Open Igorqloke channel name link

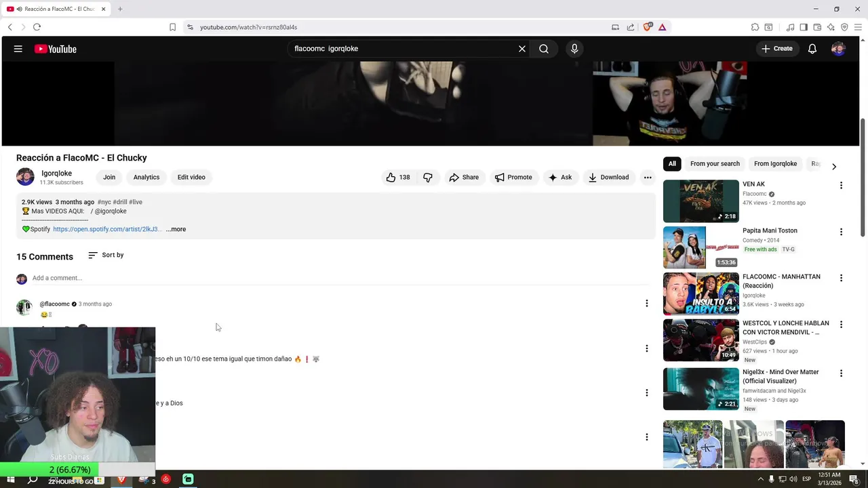pos(56,174)
